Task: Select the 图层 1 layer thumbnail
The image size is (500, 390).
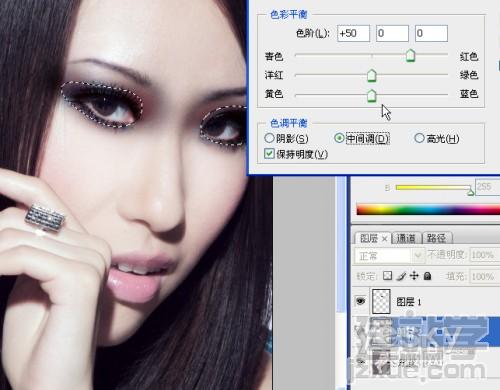Action: (x=381, y=302)
